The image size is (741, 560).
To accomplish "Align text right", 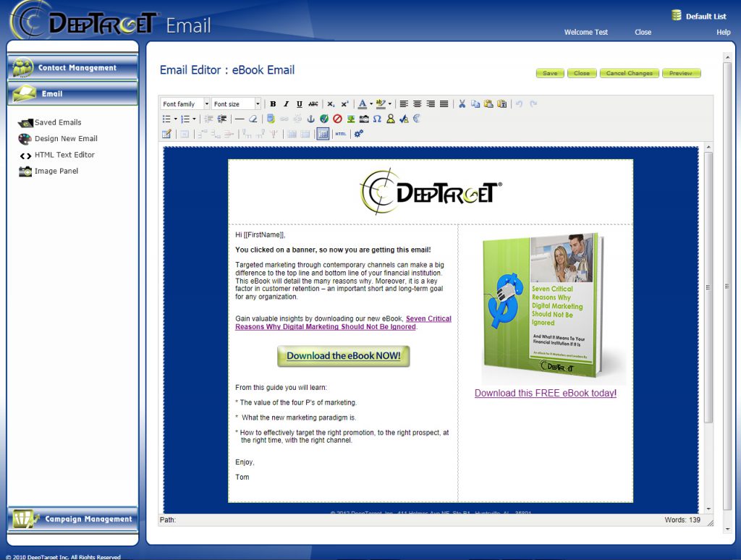I will (431, 104).
